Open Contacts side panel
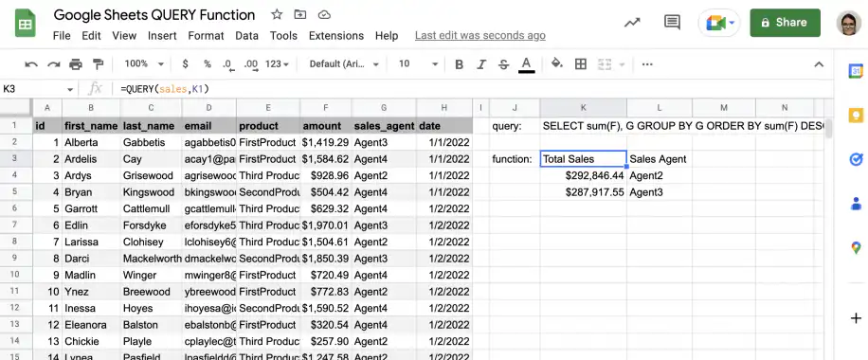 (x=856, y=204)
